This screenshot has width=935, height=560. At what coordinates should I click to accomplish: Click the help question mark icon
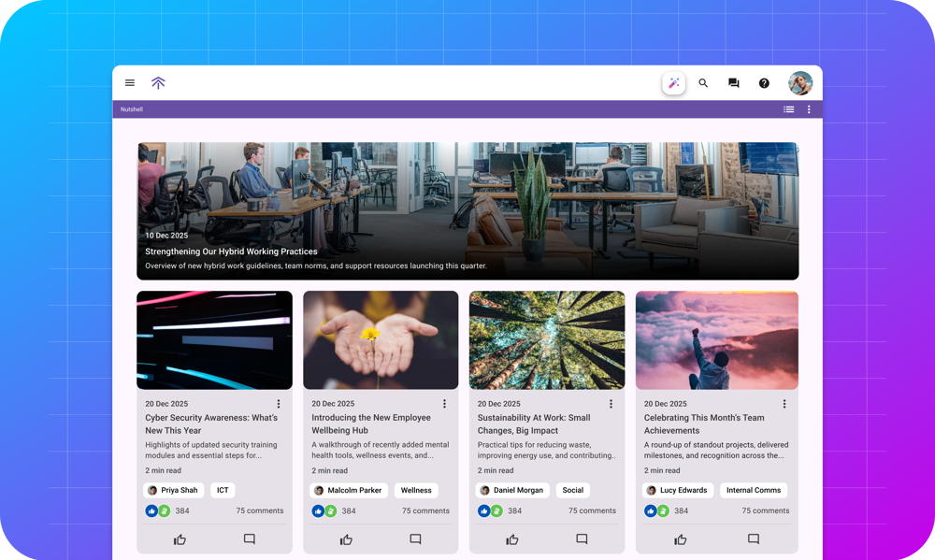coord(764,83)
